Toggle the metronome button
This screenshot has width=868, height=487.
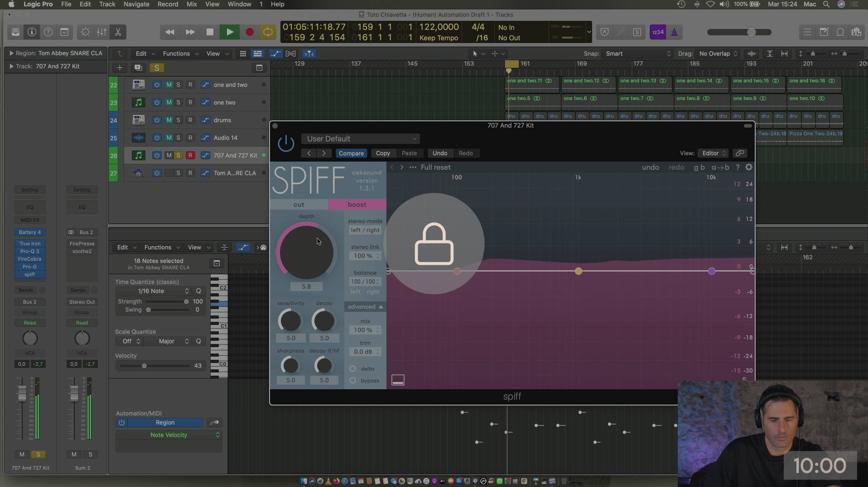pos(674,32)
